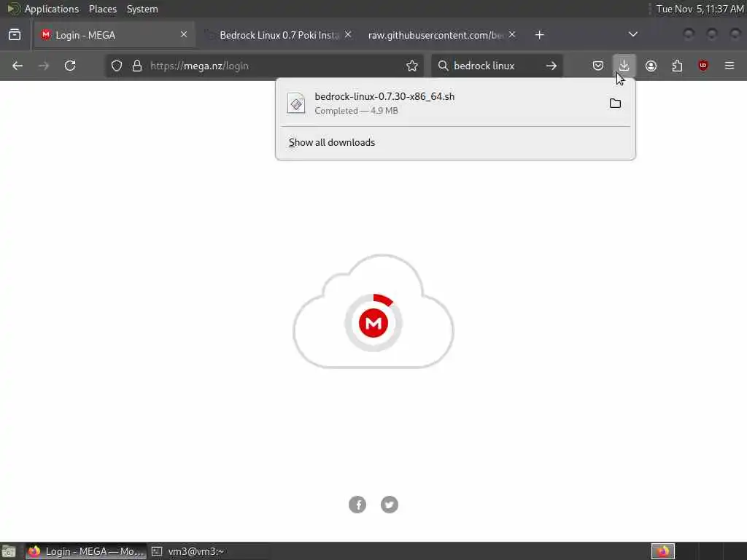Open tracking protection shield icon
This screenshot has height=560, width=747.
point(117,66)
